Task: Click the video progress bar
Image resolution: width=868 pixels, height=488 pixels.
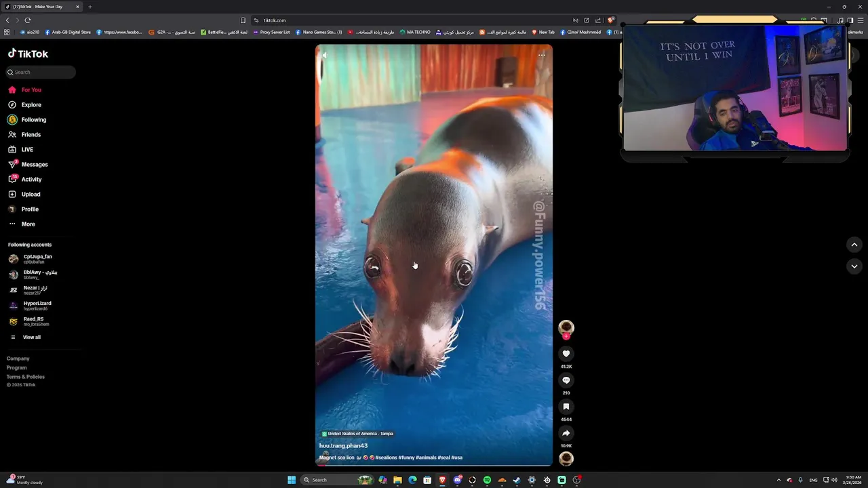Action: pos(434,465)
